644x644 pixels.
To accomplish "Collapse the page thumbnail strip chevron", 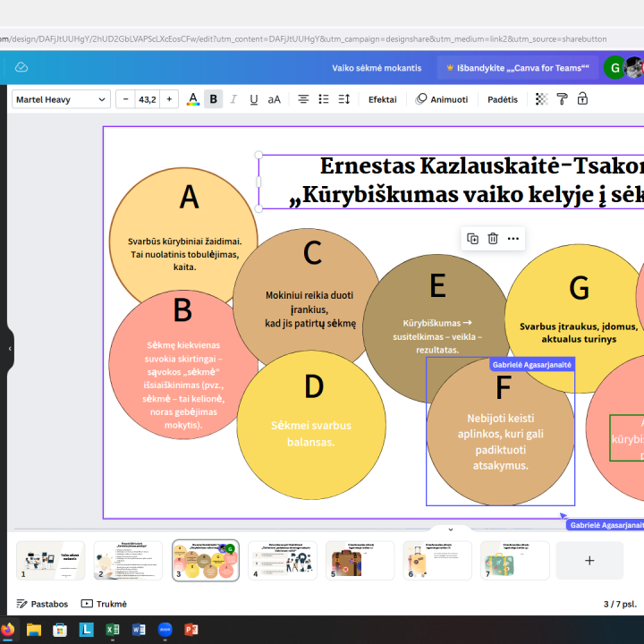I will (x=451, y=530).
